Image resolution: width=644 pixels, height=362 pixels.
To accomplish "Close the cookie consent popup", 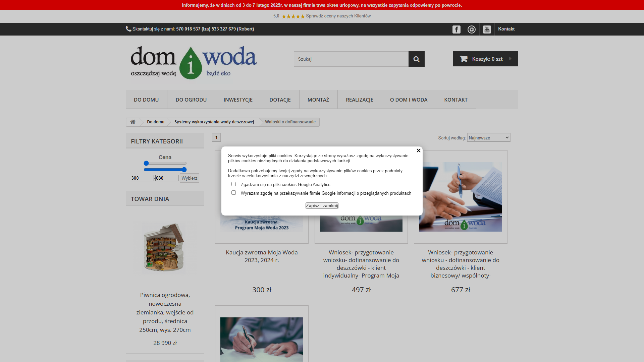I will tap(418, 151).
